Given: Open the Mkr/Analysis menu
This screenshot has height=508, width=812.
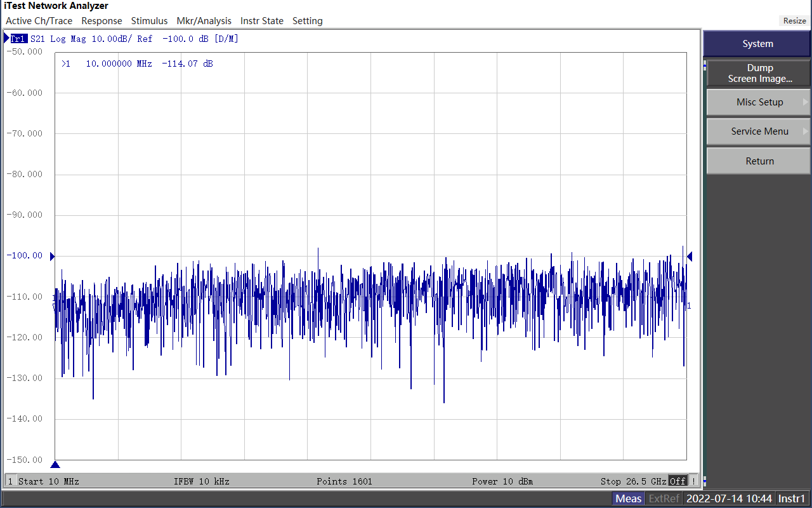Looking at the screenshot, I should tap(204, 21).
